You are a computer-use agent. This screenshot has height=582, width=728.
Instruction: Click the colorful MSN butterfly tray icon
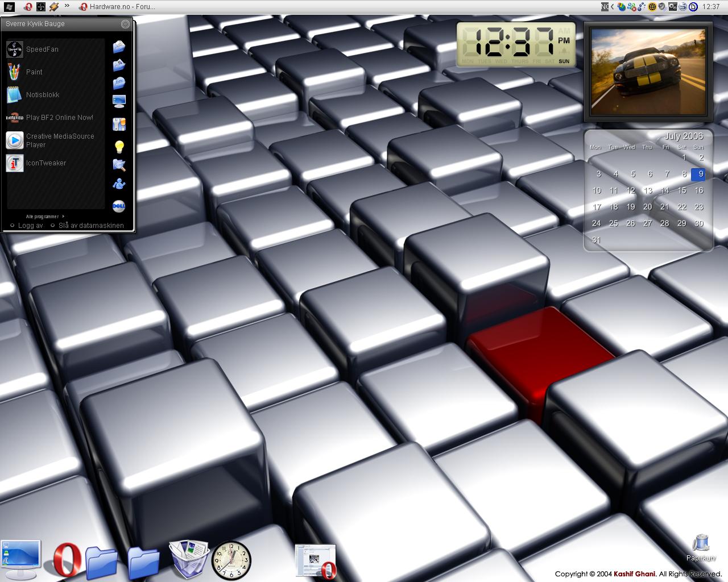(621, 7)
